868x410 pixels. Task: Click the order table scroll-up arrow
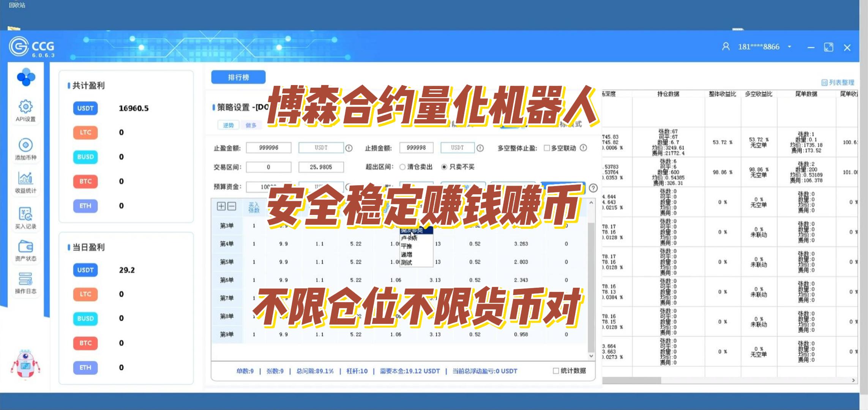click(591, 203)
